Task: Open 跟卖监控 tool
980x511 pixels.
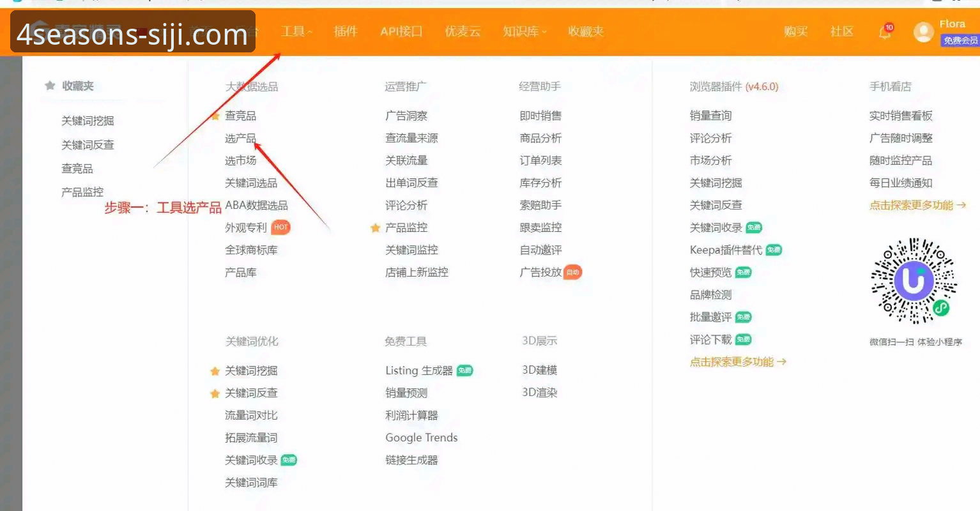Action: pyautogui.click(x=540, y=227)
